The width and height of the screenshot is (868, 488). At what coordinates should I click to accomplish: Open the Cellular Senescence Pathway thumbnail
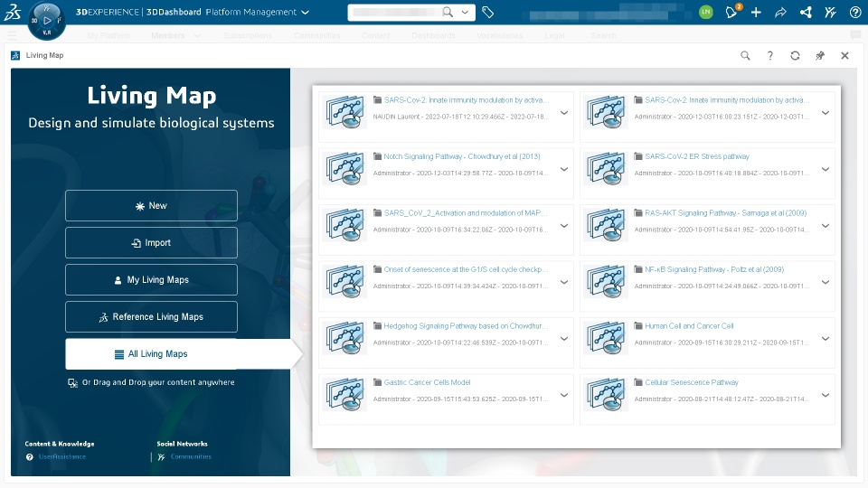606,394
